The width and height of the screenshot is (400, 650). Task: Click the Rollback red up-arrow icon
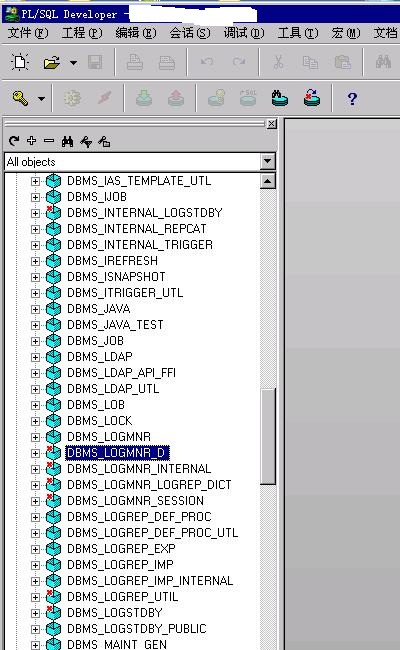click(176, 98)
